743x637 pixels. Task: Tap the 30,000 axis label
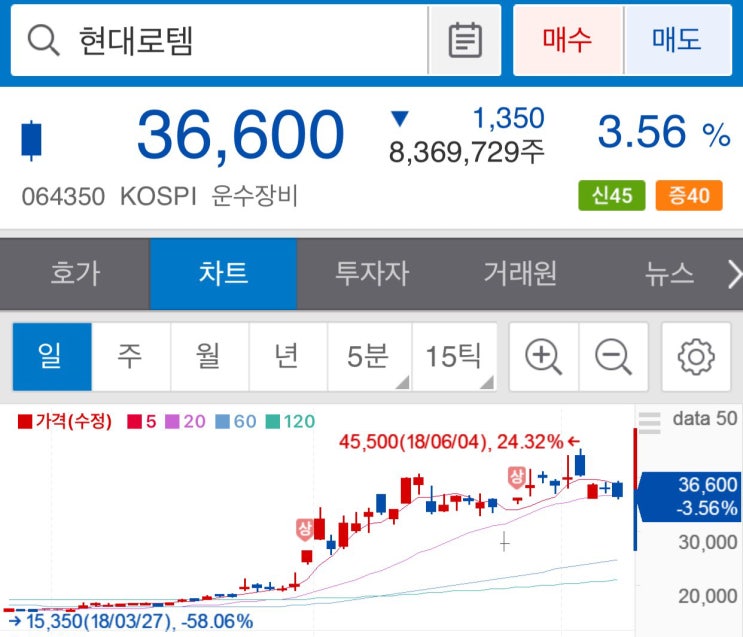707,542
